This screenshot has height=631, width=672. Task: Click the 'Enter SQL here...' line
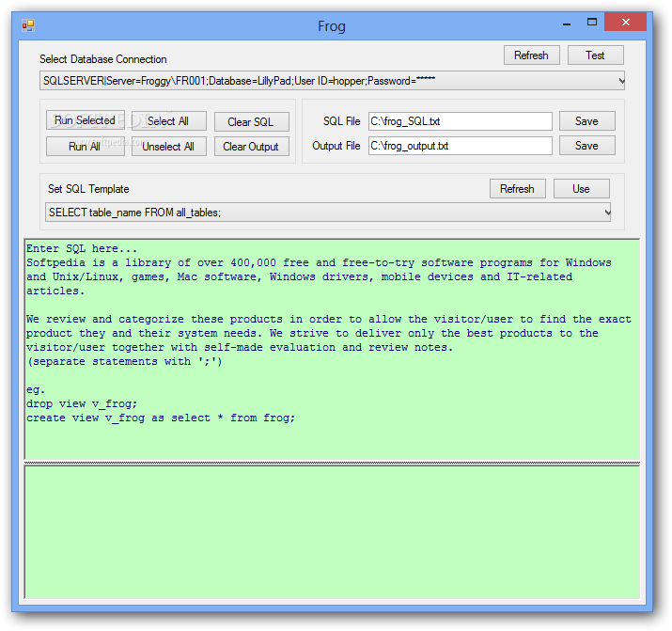pos(82,248)
